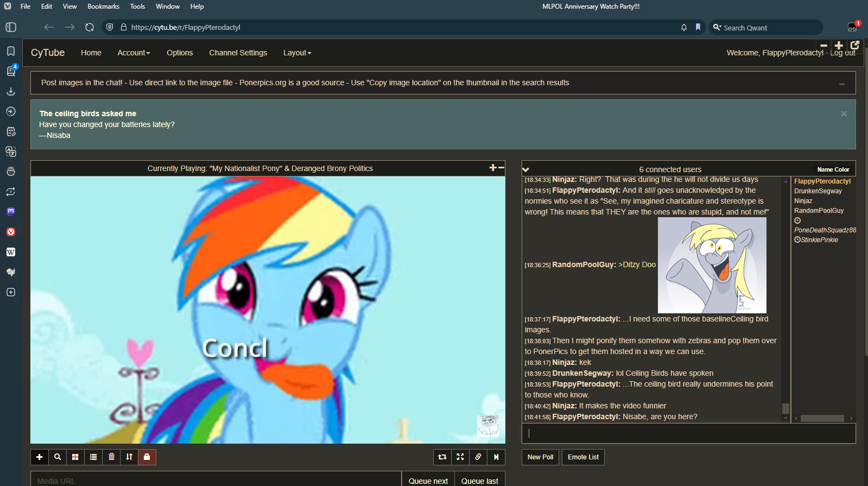Open the Help menu

[x=197, y=7]
